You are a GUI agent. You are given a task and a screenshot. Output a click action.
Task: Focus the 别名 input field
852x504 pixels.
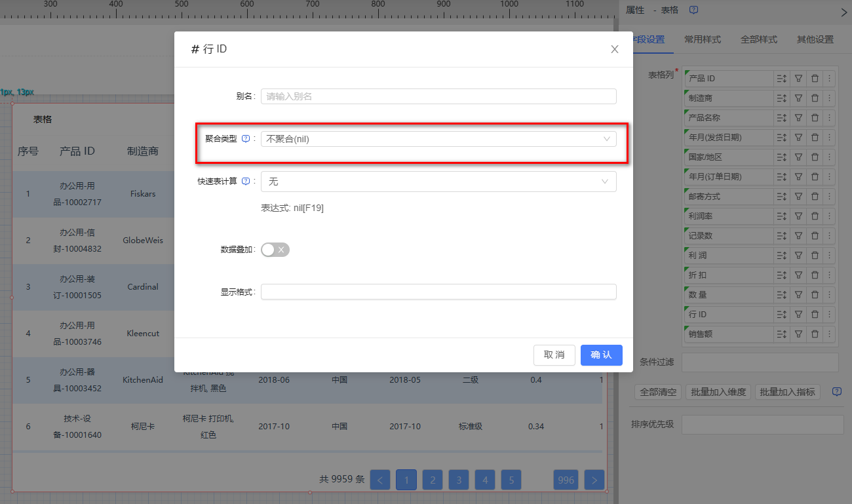(x=438, y=96)
